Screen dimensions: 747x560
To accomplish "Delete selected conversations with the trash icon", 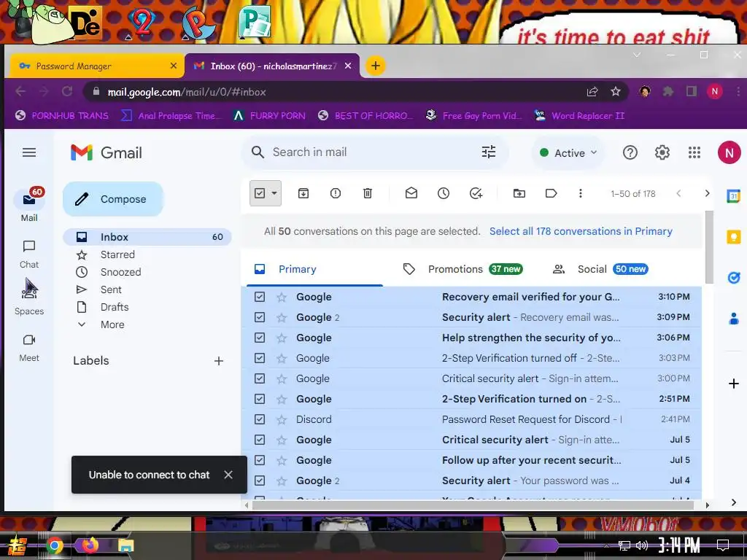I will click(x=368, y=193).
